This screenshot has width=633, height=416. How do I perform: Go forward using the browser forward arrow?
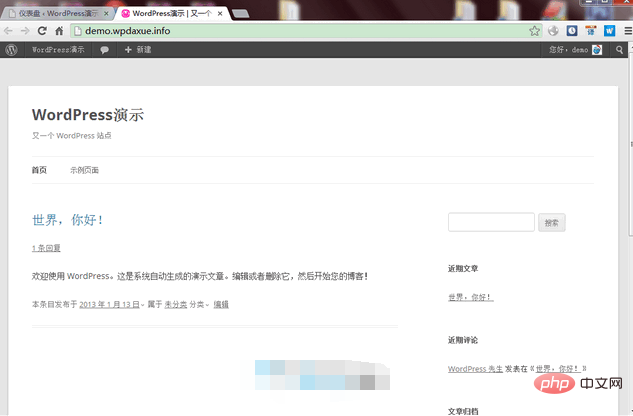(x=25, y=31)
